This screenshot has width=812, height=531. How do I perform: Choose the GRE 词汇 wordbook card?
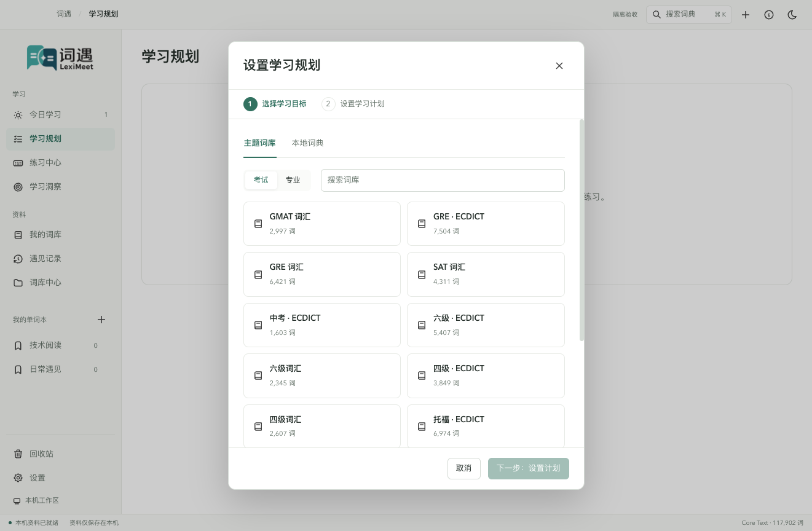coord(322,274)
